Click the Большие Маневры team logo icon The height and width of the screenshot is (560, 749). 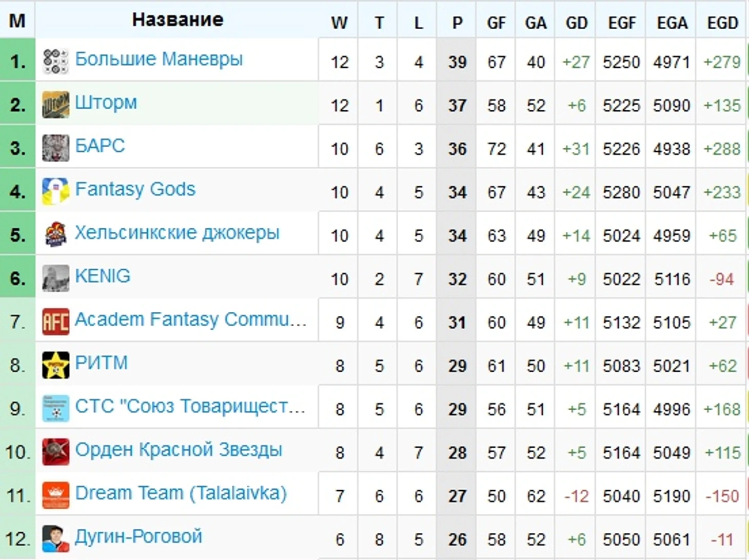(55, 62)
